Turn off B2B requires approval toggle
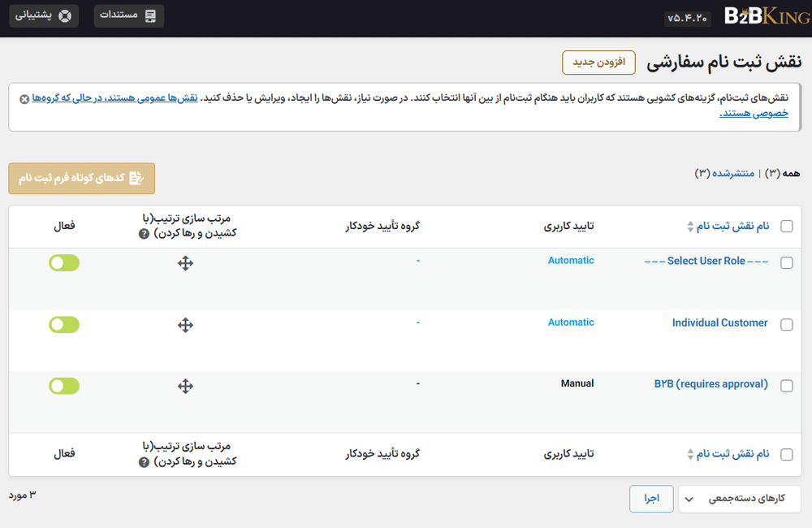Screen dimensions: 812x528 [64, 386]
